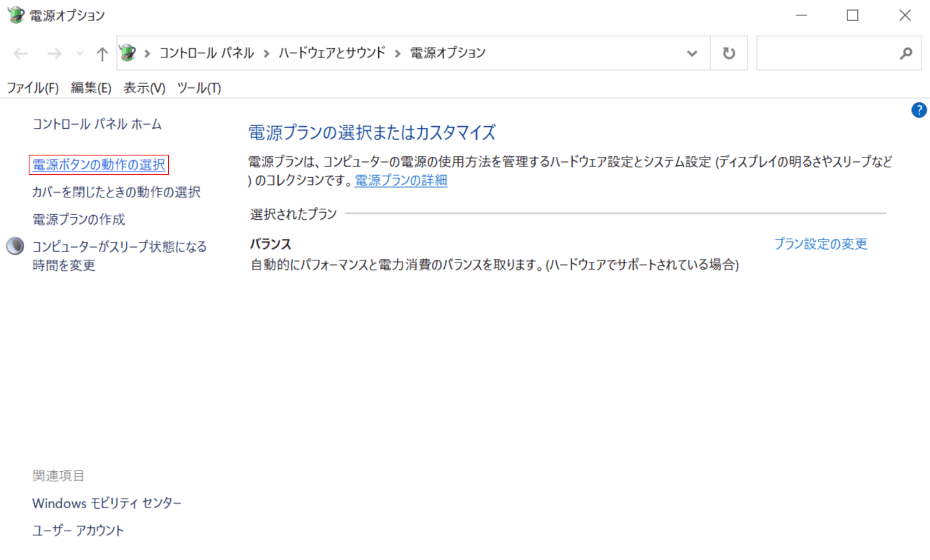Open the 編集(E) menu
This screenshot has height=560, width=930.
tap(91, 87)
